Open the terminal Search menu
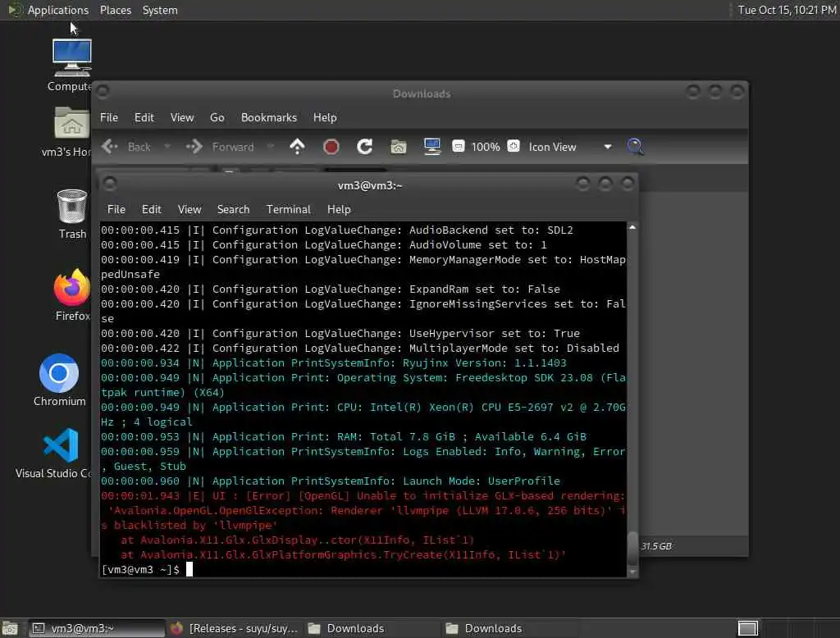 click(234, 209)
